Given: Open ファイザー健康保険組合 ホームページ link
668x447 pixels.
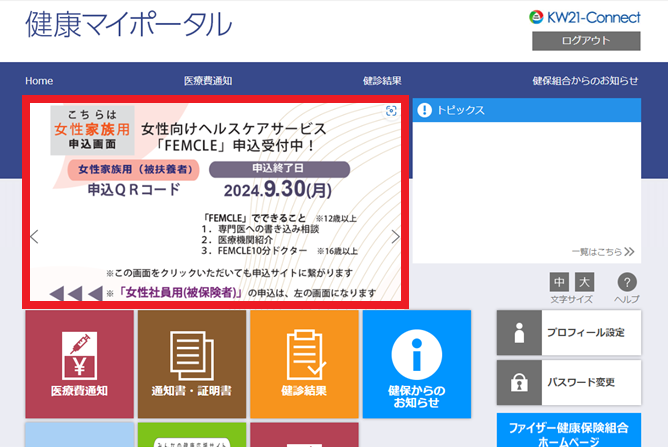Looking at the screenshot, I should pyautogui.click(x=569, y=430).
